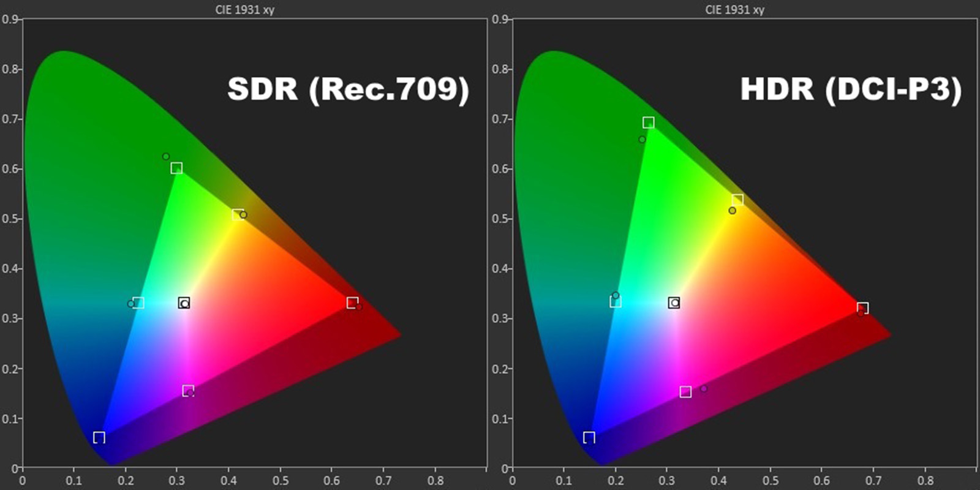Image resolution: width=980 pixels, height=490 pixels.
Task: Click the measured cyan circle in SDR chart
Action: pyautogui.click(x=130, y=304)
